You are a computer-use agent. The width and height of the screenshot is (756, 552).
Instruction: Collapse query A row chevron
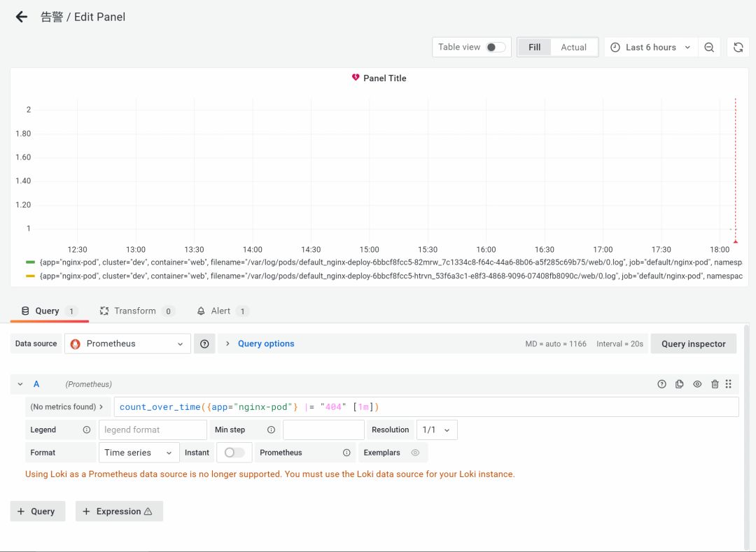tap(20, 384)
